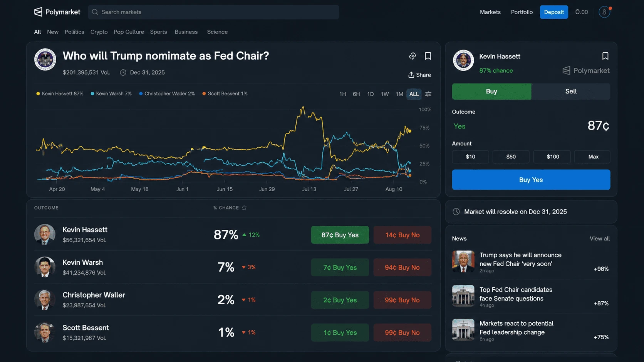The image size is (644, 362).
Task: Select 1M chart range
Action: coord(399,94)
